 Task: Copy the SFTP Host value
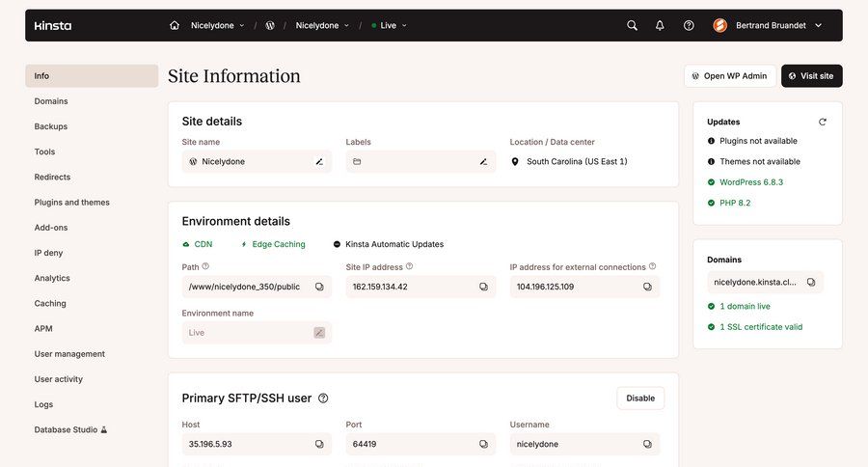tap(319, 444)
